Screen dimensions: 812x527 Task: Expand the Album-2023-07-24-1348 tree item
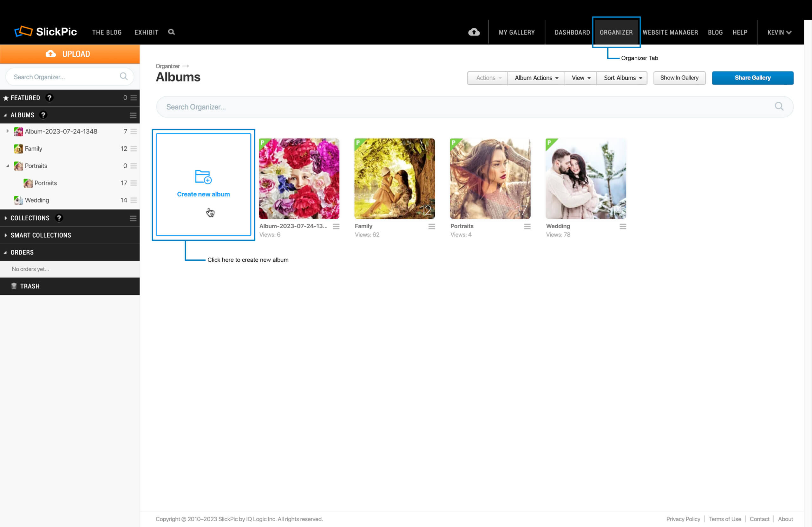click(8, 131)
